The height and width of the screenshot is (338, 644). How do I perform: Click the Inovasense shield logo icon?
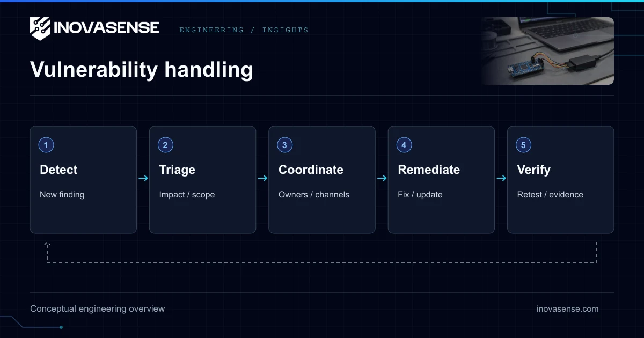(40, 28)
